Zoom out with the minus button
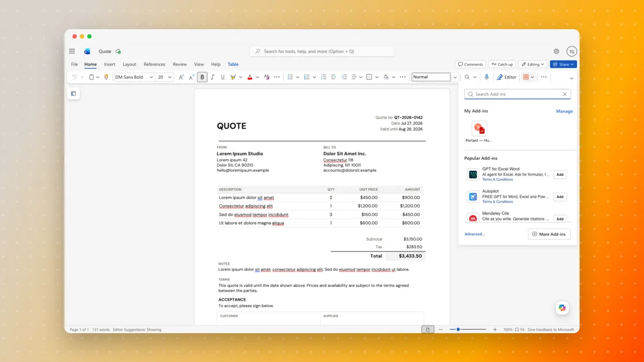This screenshot has width=644, height=362. [x=441, y=329]
